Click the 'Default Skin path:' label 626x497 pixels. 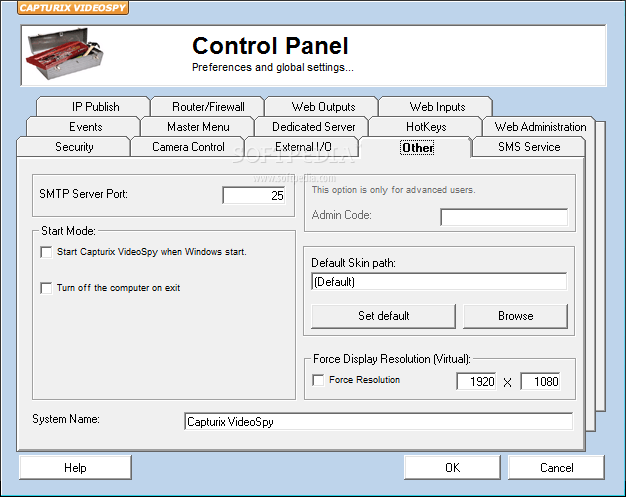pyautogui.click(x=353, y=263)
